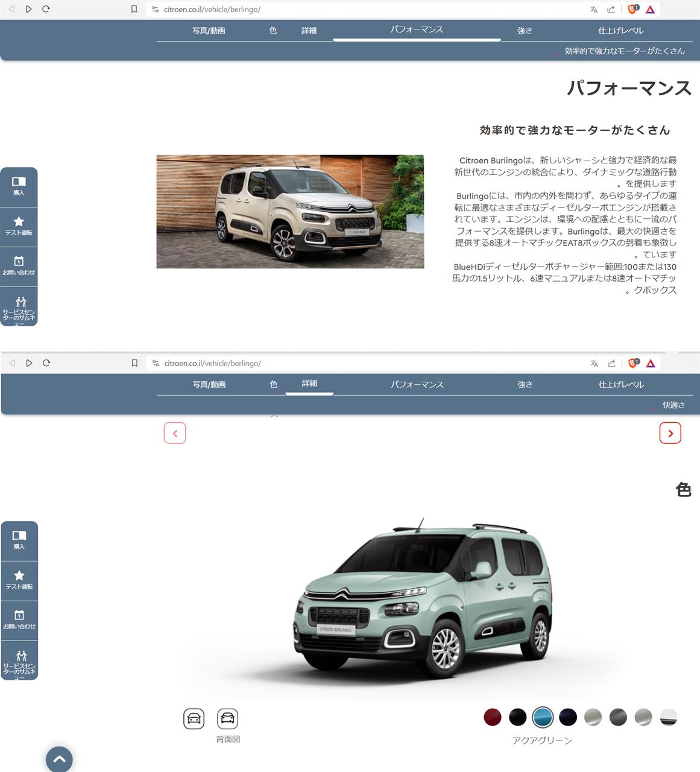Go forward in the top browser window

pyautogui.click(x=28, y=9)
